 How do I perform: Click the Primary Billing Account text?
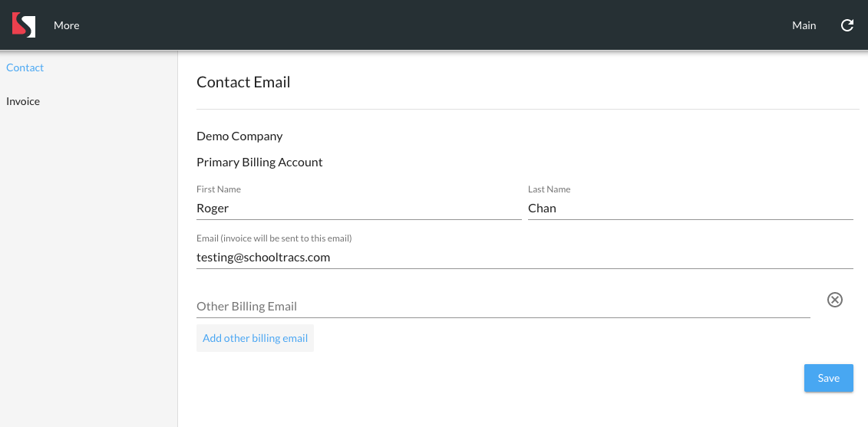(259, 162)
